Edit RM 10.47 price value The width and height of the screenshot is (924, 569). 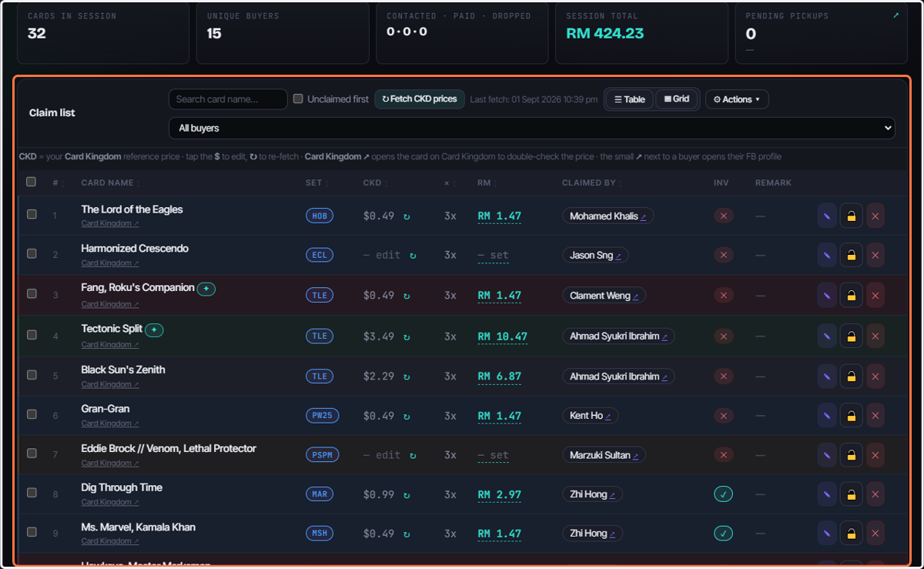pos(502,336)
